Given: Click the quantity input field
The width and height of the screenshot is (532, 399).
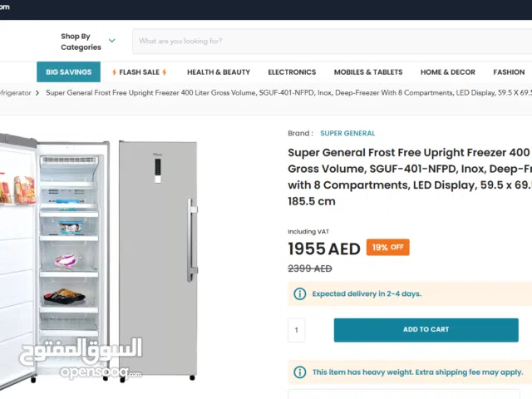Looking at the screenshot, I should (297, 330).
